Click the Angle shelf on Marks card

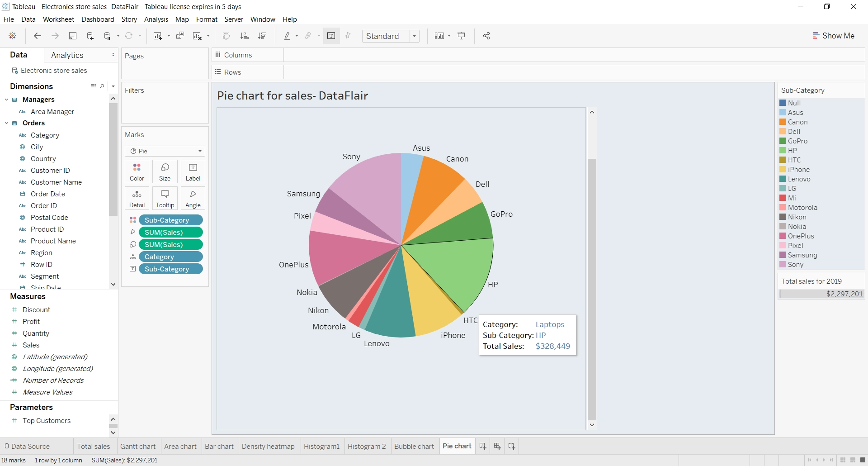tap(193, 198)
